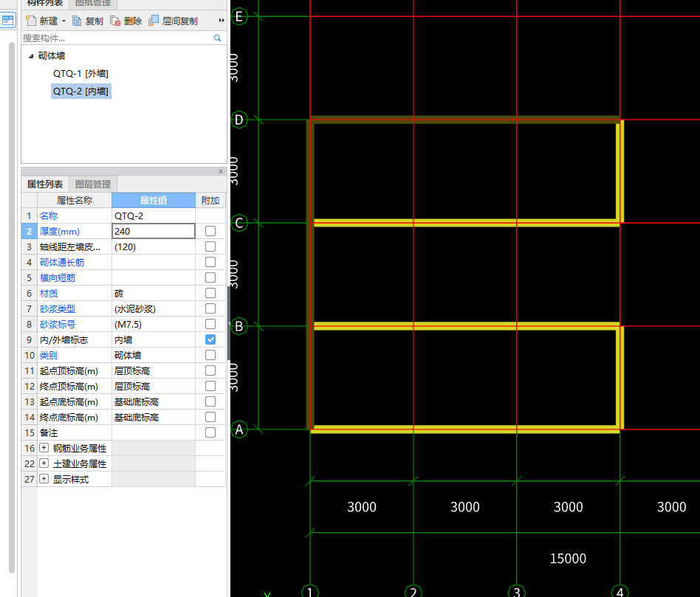700x597 pixels.
Task: Expand the 钢筋业务属性 group
Action: point(44,447)
